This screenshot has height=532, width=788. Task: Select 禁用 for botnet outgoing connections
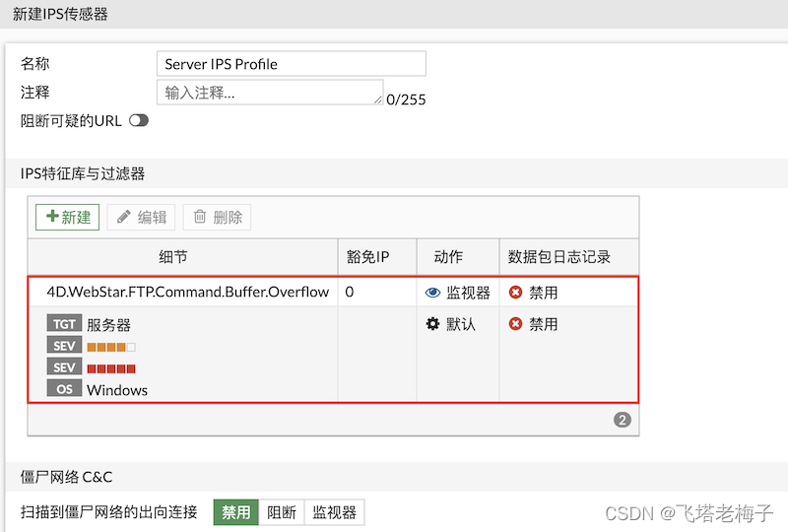236,512
